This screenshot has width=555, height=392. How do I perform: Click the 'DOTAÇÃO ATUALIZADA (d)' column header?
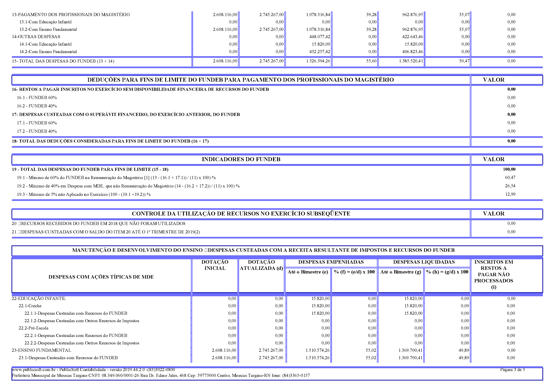pos(261,265)
